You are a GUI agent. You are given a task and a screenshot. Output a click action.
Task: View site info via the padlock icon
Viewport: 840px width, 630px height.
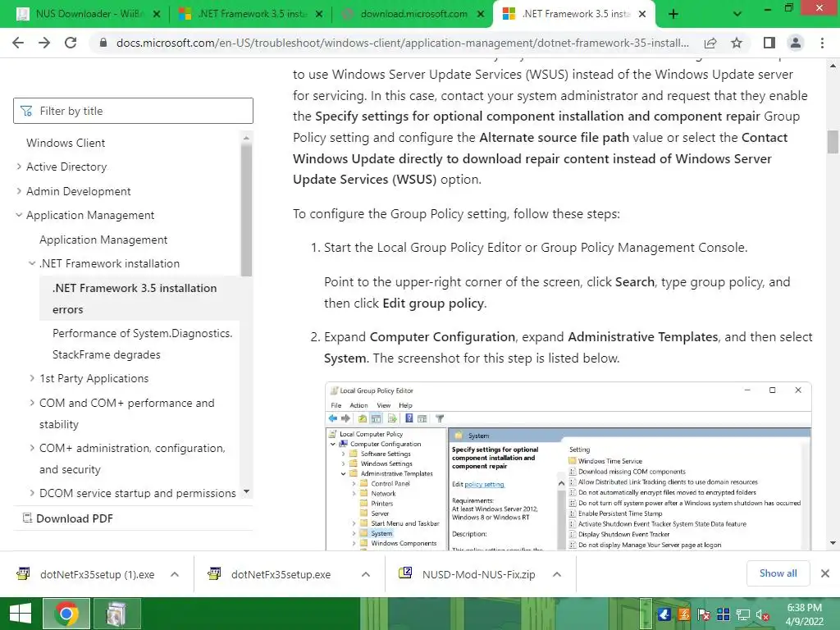coord(103,43)
